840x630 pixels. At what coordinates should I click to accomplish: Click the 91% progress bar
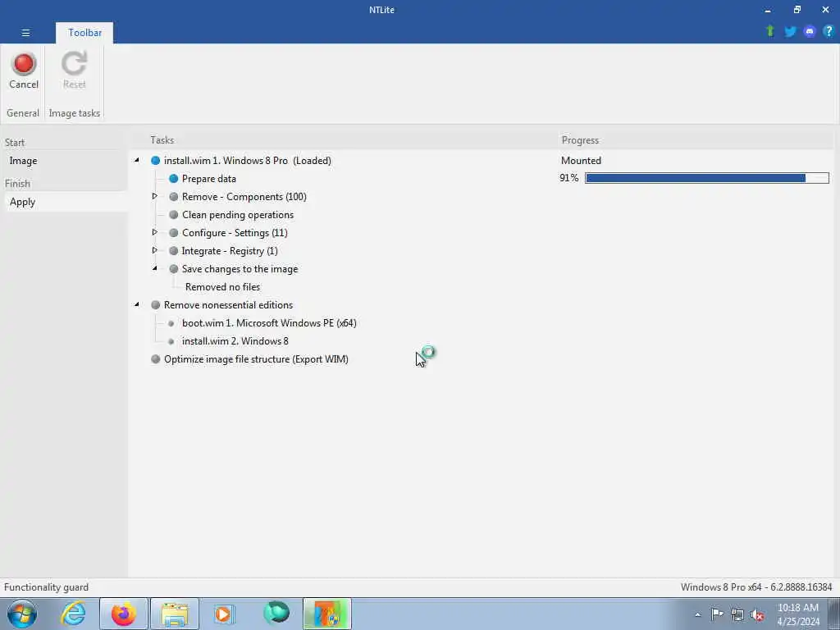point(707,178)
